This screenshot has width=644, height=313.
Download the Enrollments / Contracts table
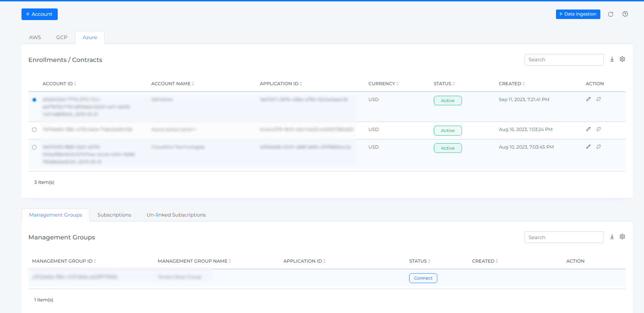pyautogui.click(x=612, y=59)
